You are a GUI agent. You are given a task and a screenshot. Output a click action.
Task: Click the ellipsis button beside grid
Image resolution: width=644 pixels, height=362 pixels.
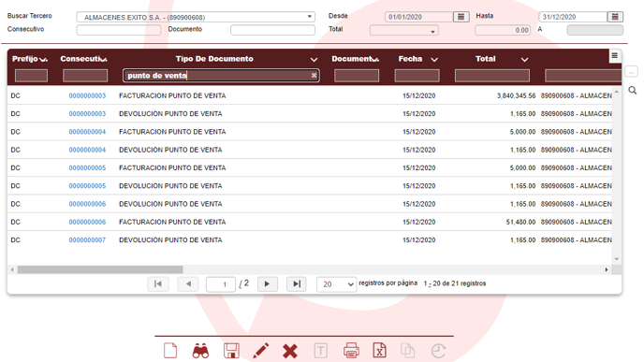[x=631, y=72]
